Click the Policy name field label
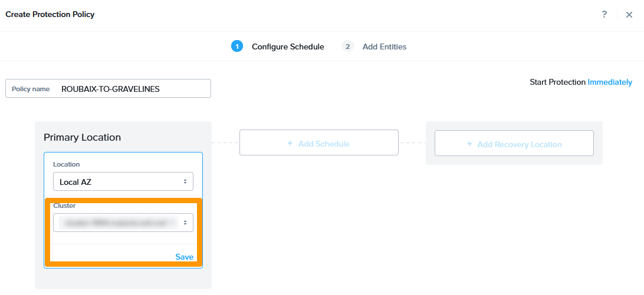Screen dimensions: 644x295 [31, 89]
